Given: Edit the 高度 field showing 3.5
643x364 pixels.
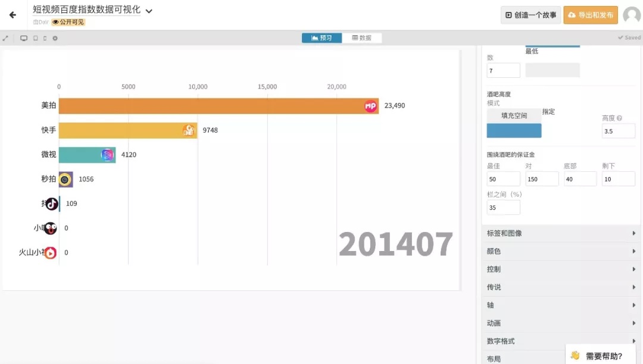Looking at the screenshot, I should coord(619,131).
